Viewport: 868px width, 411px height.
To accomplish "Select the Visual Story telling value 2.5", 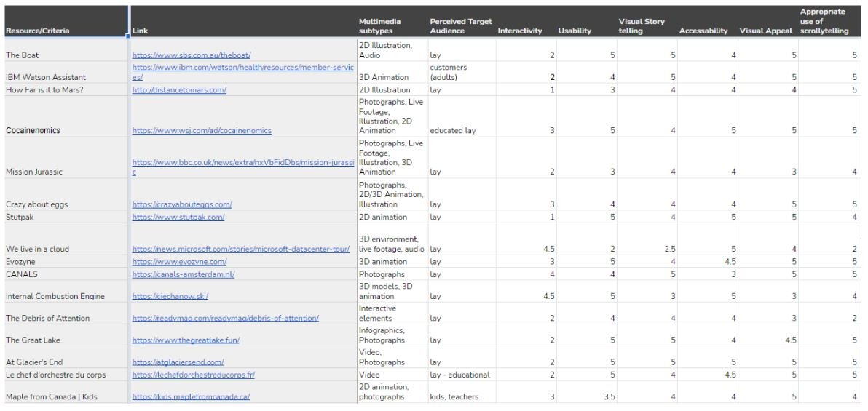I will (x=647, y=239).
